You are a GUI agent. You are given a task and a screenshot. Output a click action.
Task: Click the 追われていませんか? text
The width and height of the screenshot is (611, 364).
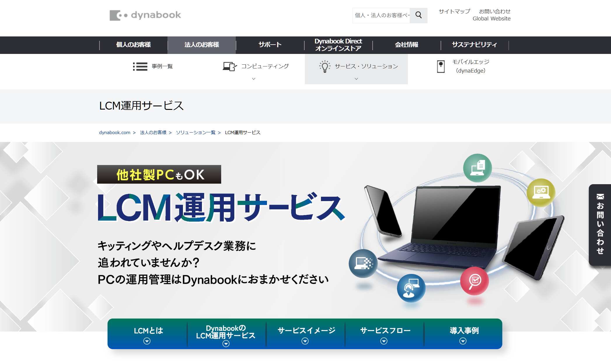pyautogui.click(x=149, y=262)
